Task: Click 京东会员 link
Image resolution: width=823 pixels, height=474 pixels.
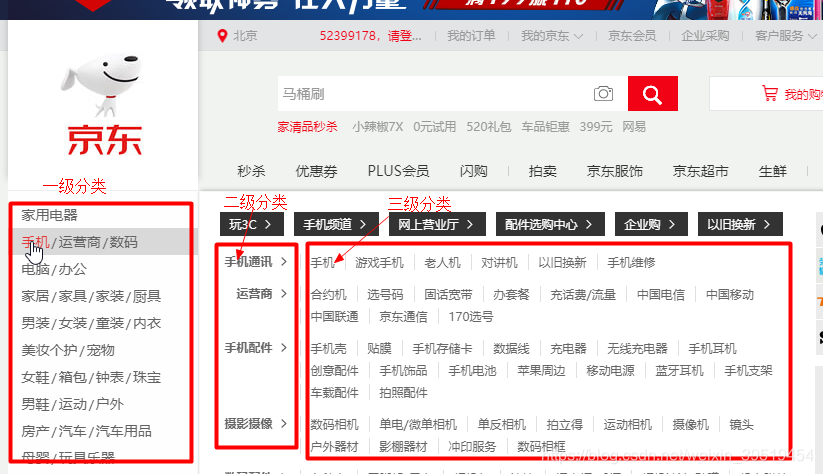Action: [632, 36]
